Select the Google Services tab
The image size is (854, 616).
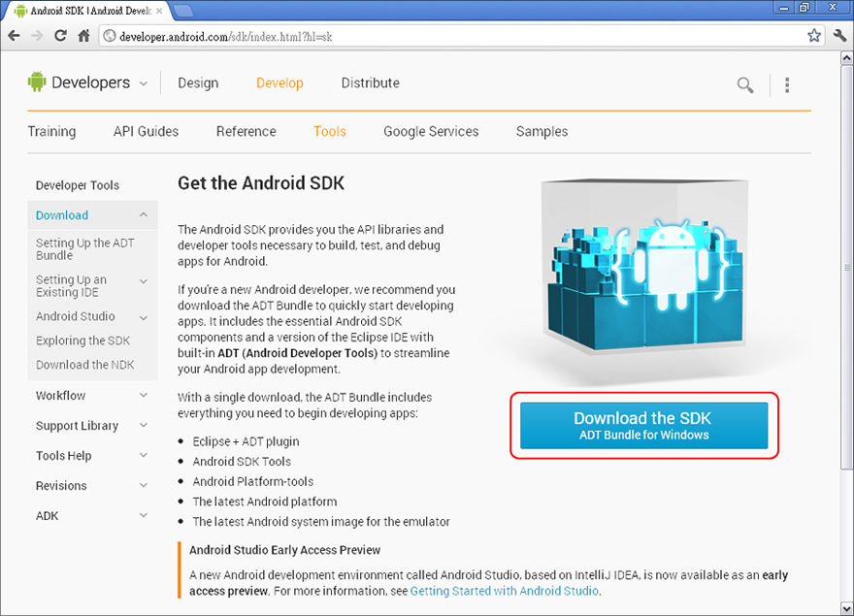click(431, 132)
